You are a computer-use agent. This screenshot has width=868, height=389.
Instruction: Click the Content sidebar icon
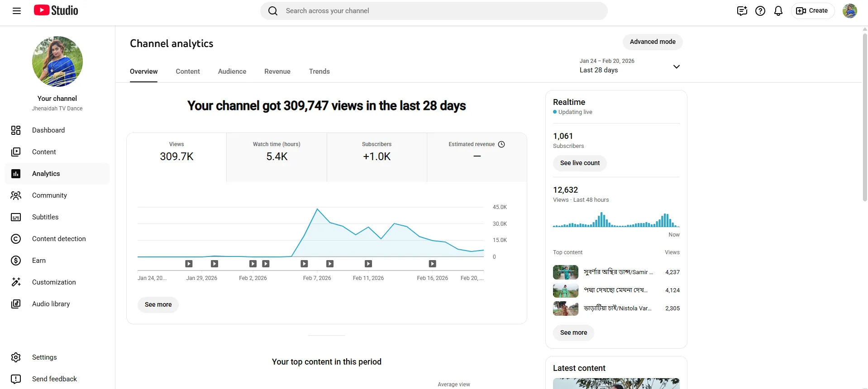click(x=16, y=152)
